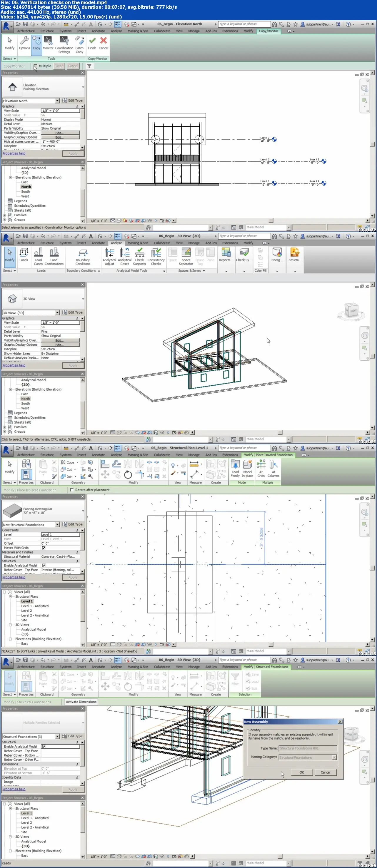Screen dimensions: 377x868
Task: Open Collaborate tab in New Assembly window
Action: (x=162, y=667)
